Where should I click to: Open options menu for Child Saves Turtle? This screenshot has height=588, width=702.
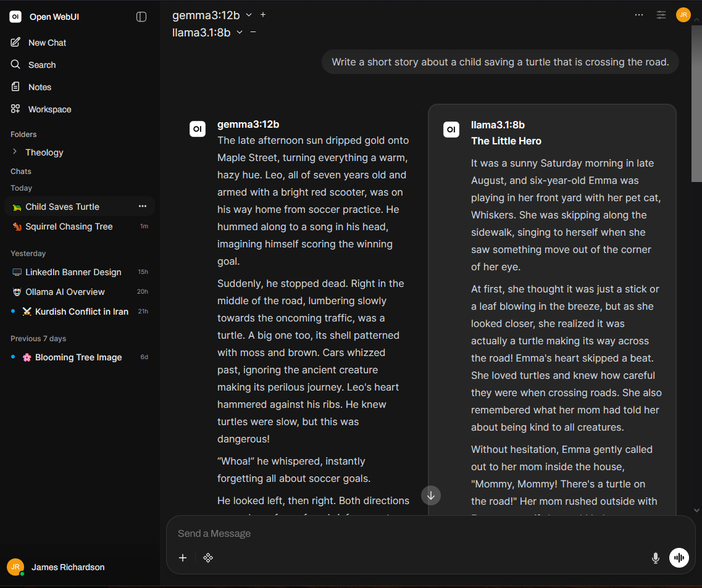tap(143, 206)
